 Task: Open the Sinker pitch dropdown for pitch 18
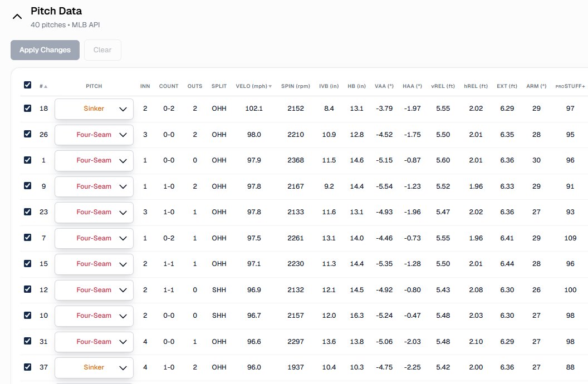click(x=94, y=109)
